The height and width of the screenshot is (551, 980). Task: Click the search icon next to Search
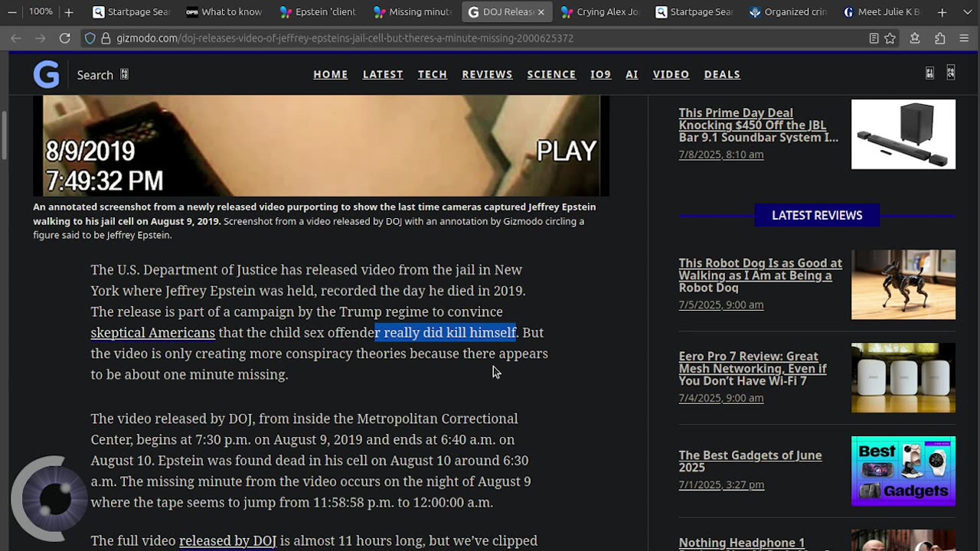click(x=124, y=74)
